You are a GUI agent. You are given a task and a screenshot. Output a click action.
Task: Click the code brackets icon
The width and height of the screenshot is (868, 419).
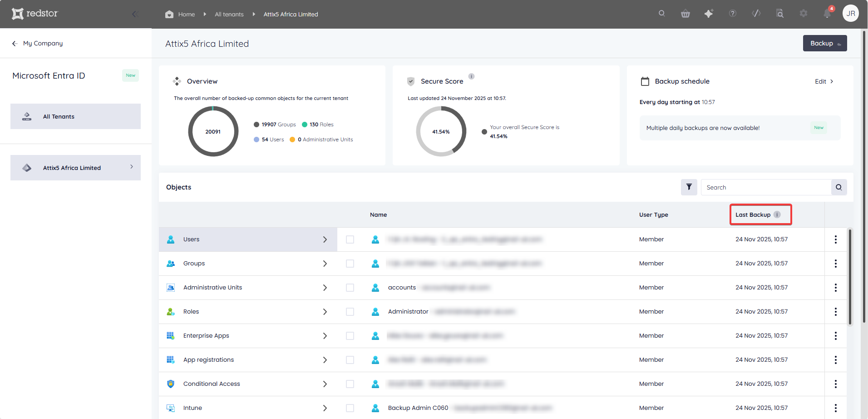coord(756,14)
